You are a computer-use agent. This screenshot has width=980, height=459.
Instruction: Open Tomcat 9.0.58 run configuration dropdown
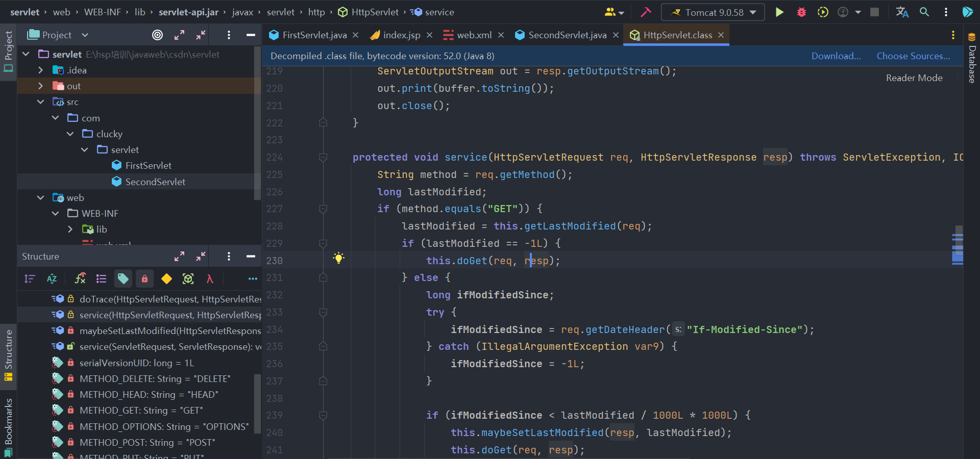click(x=713, y=12)
